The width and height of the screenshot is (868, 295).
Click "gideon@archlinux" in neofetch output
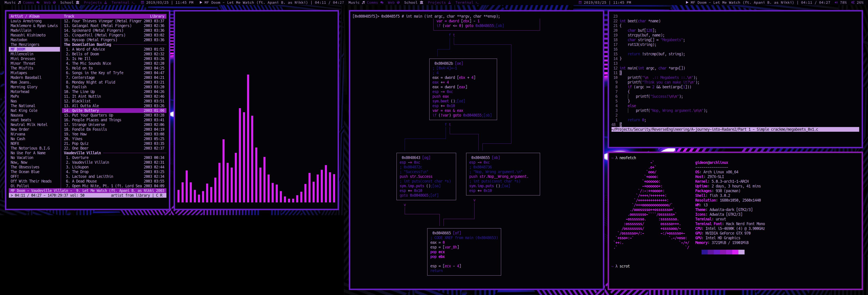pyautogui.click(x=711, y=162)
